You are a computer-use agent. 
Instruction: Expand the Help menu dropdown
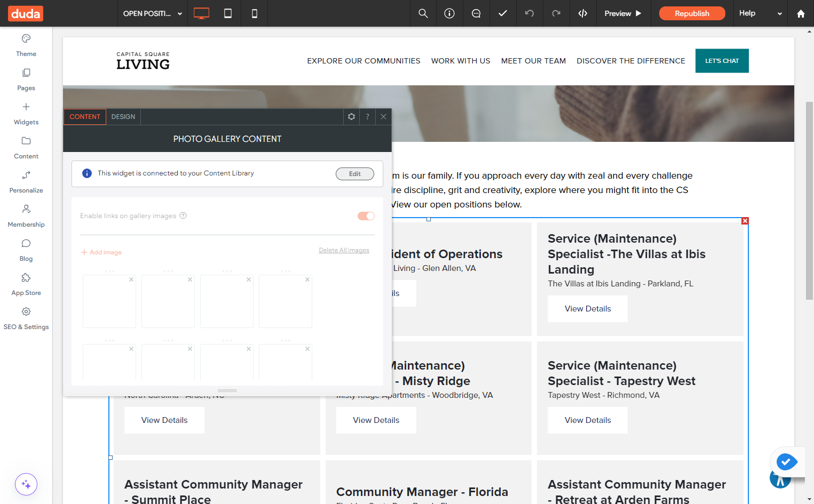(x=760, y=13)
